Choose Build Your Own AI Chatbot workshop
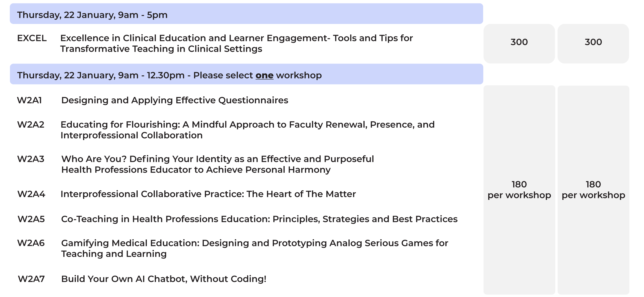This screenshot has height=297, width=644. [x=163, y=279]
